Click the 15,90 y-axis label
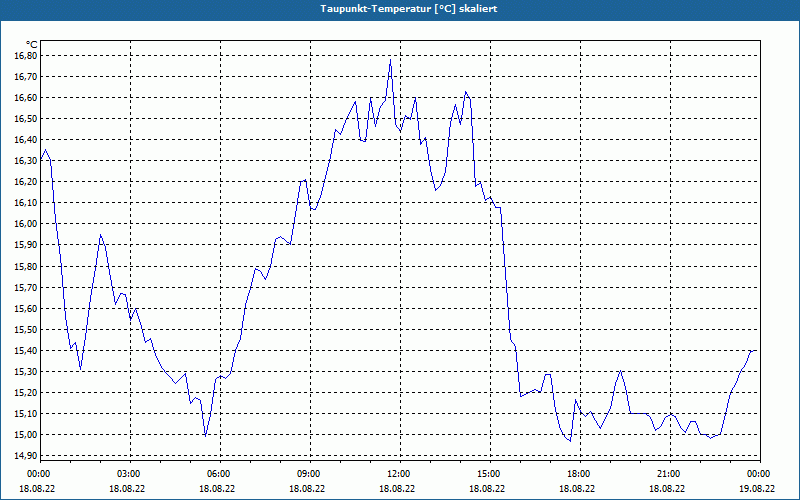 click(x=27, y=245)
